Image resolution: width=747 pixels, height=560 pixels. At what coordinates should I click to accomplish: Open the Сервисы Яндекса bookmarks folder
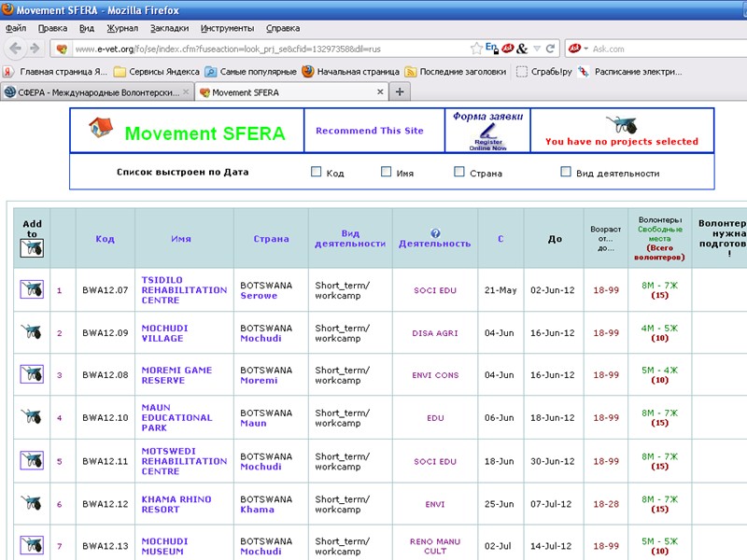pos(156,71)
